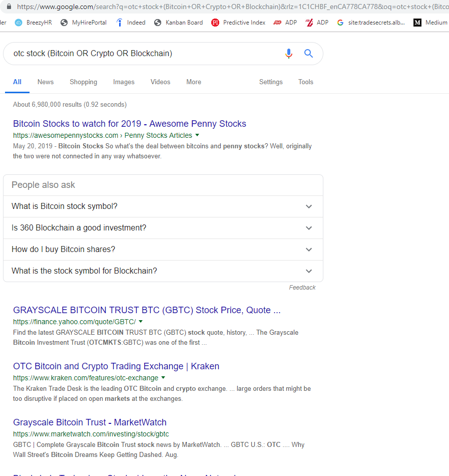Expand 'What is the stock symbol for Blockchain?'

[x=163, y=271]
